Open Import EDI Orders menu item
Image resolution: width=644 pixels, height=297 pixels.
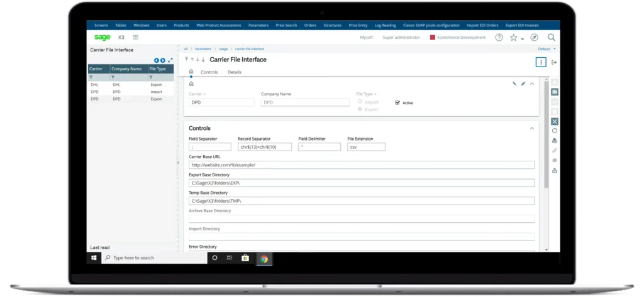[482, 26]
